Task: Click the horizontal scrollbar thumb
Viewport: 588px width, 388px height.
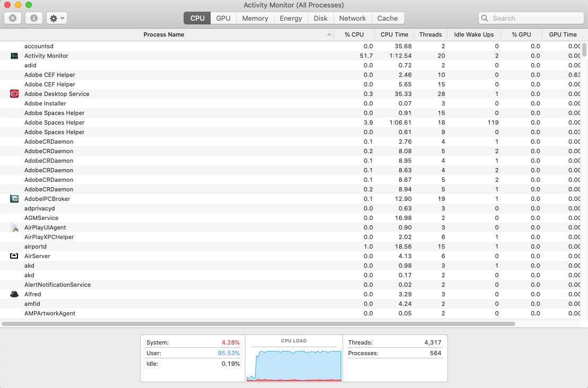Action: pos(258,323)
